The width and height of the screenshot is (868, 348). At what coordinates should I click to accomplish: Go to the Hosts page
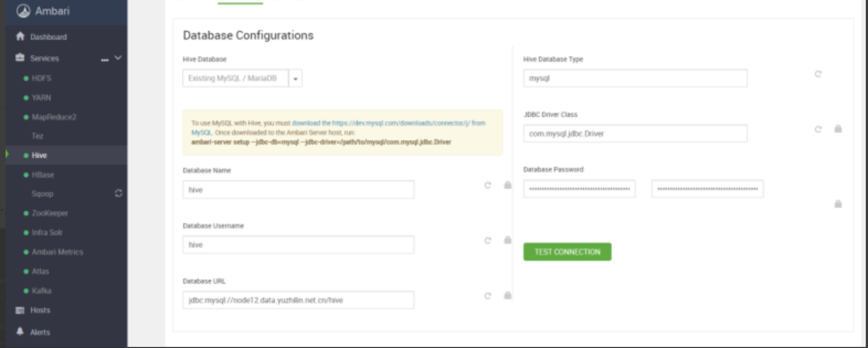[x=40, y=310]
